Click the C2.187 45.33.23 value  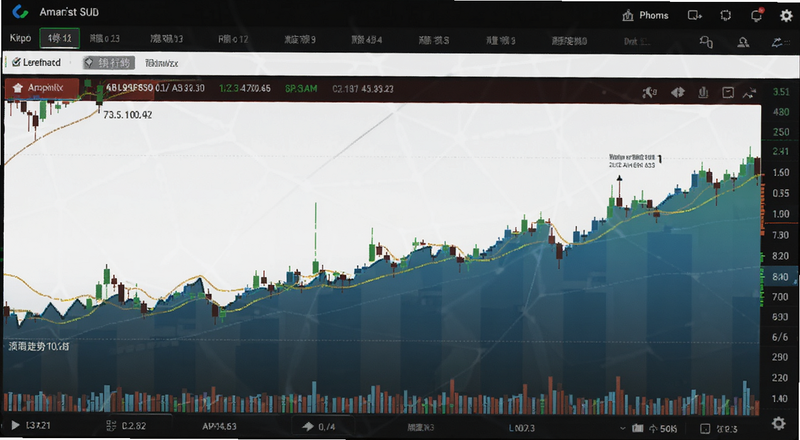click(x=363, y=89)
